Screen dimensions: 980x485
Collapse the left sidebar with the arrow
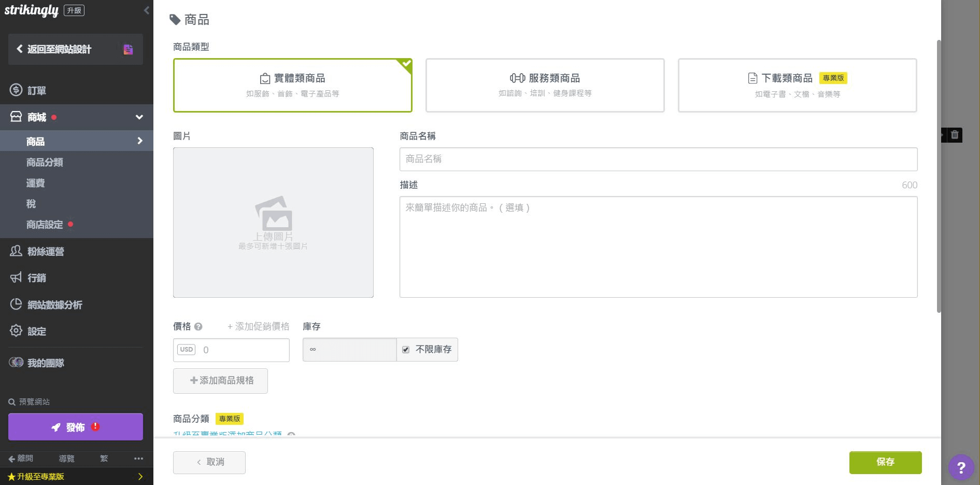point(146,10)
